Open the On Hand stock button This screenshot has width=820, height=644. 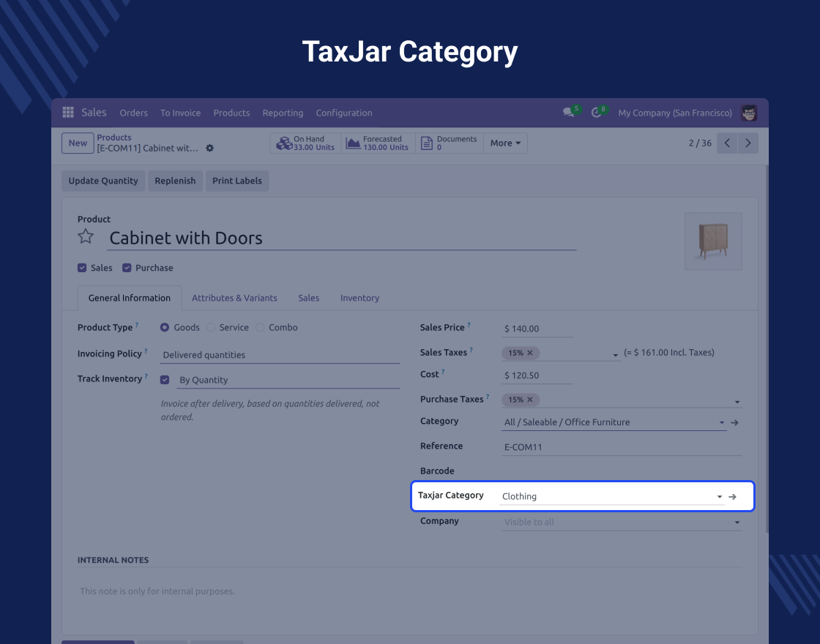point(306,143)
